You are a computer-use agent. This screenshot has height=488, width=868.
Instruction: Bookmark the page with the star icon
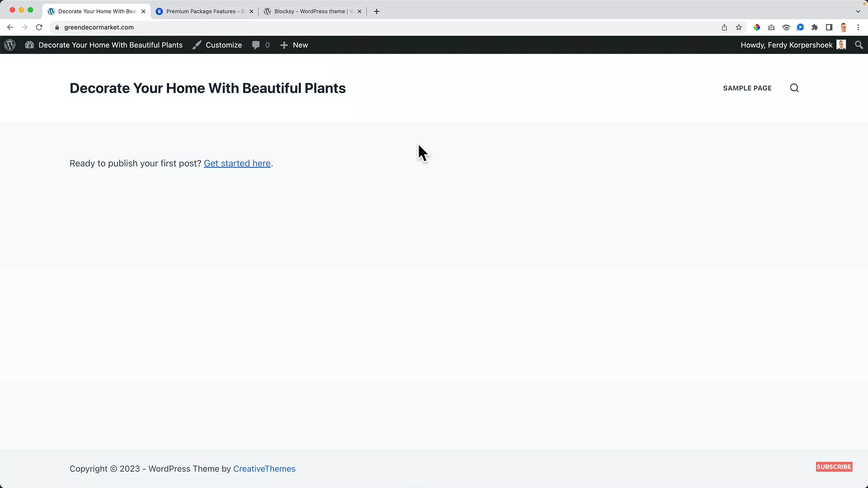point(739,27)
